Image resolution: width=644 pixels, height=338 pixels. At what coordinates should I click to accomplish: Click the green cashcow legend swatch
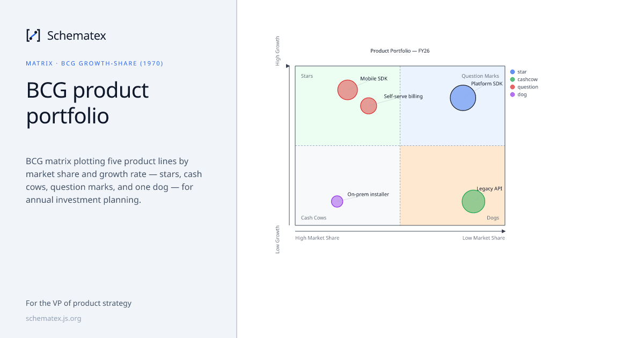pos(513,79)
